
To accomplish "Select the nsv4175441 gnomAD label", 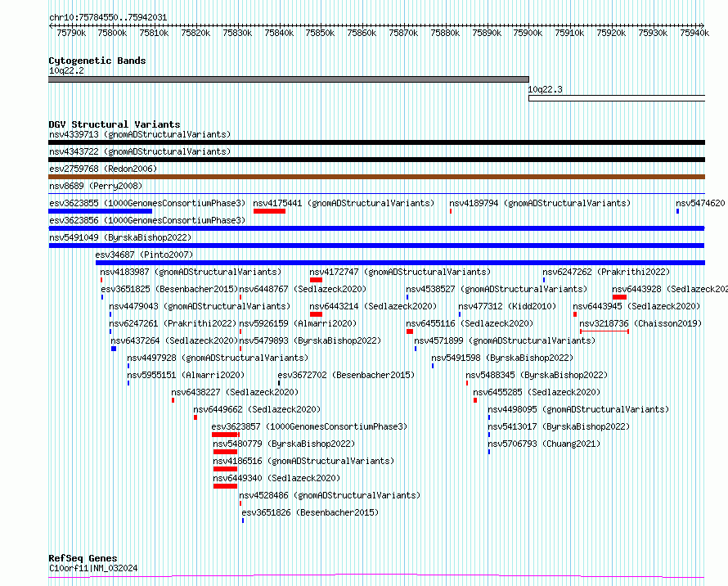I will (344, 204).
